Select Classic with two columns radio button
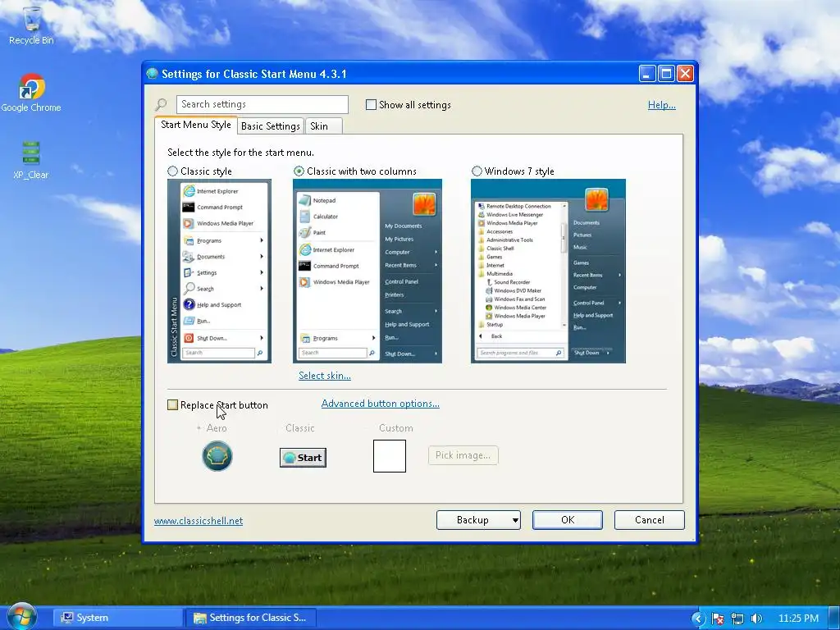840x630 pixels. pos(299,171)
